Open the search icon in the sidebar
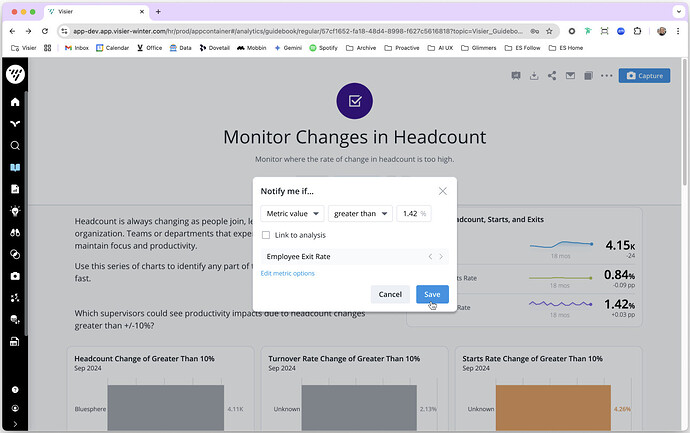 pos(15,146)
